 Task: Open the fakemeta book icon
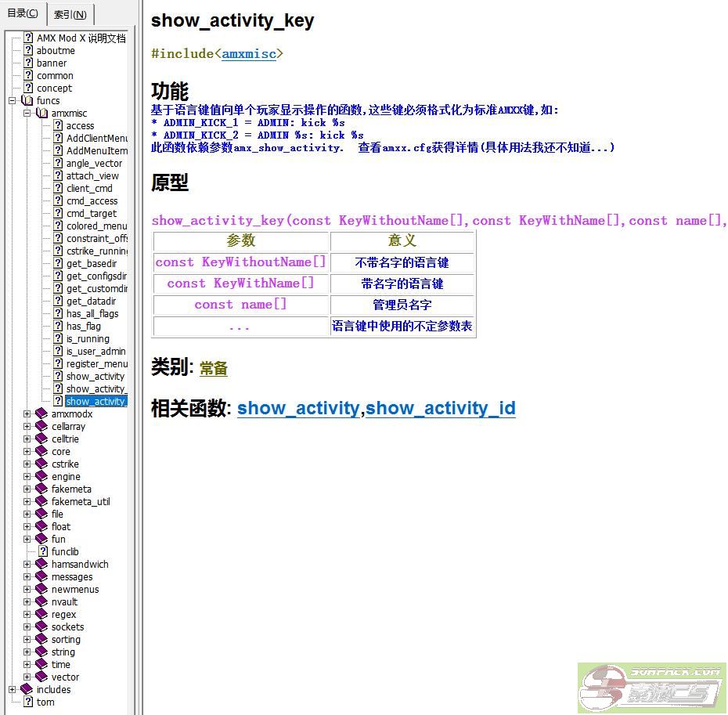(x=41, y=489)
